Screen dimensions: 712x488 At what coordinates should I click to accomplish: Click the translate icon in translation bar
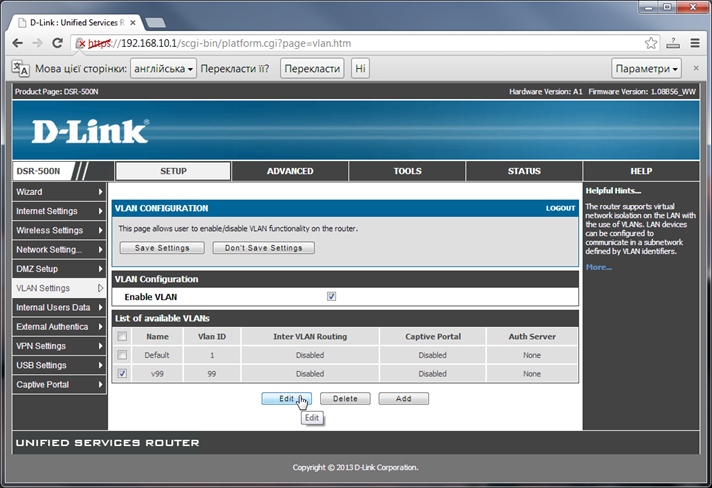(20, 69)
